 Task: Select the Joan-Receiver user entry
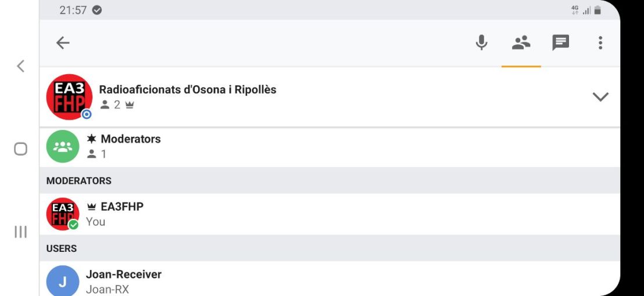(x=291, y=281)
